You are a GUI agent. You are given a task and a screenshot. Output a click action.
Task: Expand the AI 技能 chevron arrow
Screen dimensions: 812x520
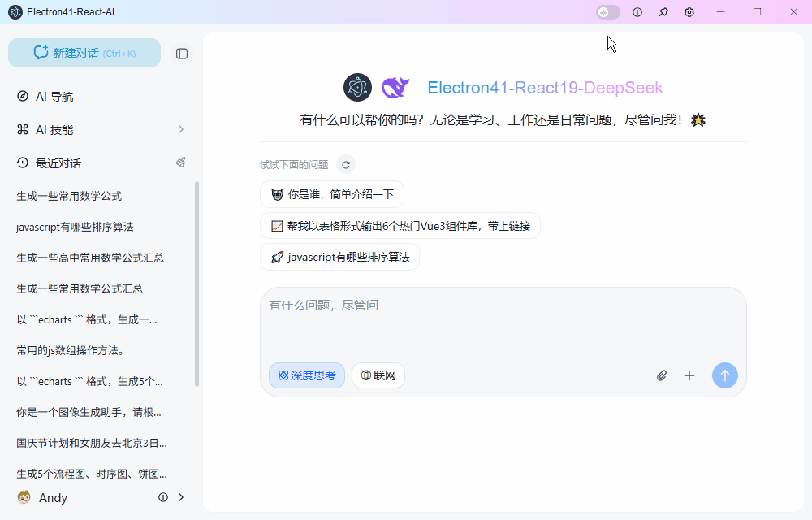point(181,129)
